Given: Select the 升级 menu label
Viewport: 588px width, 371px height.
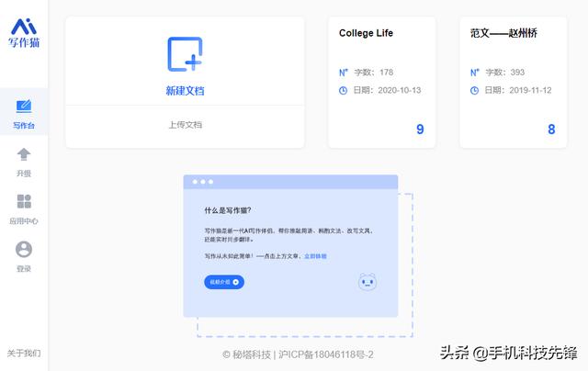Looking at the screenshot, I should (24, 174).
